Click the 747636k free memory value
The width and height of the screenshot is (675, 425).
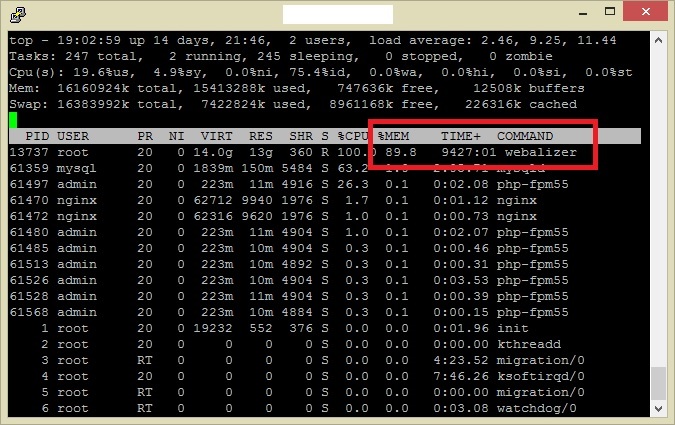tap(365, 88)
